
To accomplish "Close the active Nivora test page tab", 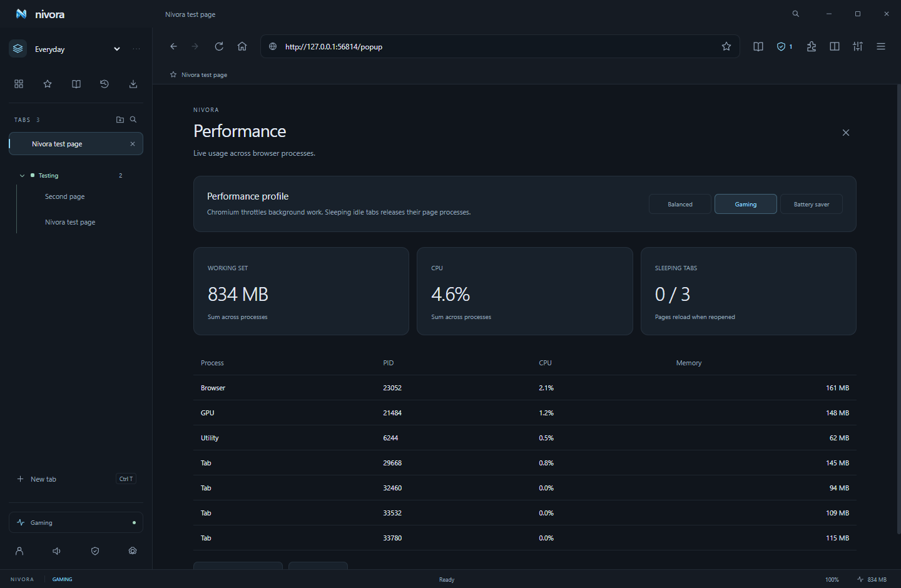I will pos(133,144).
